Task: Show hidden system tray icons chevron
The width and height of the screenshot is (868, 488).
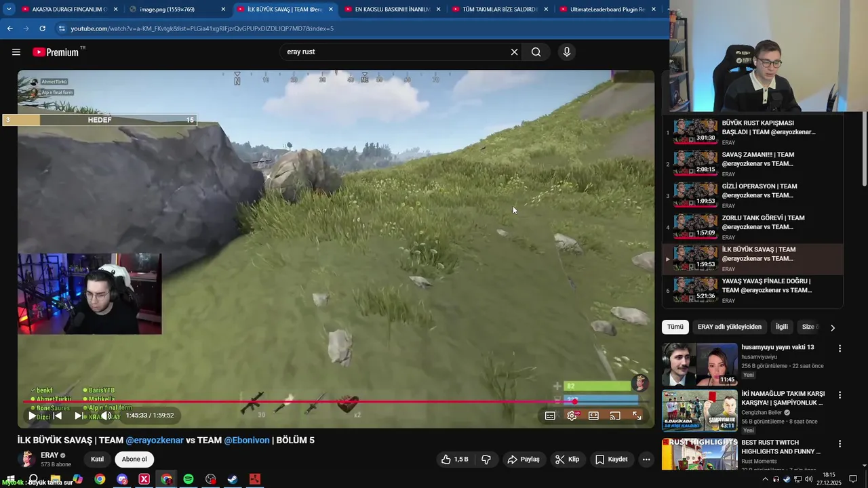Action: click(x=766, y=479)
